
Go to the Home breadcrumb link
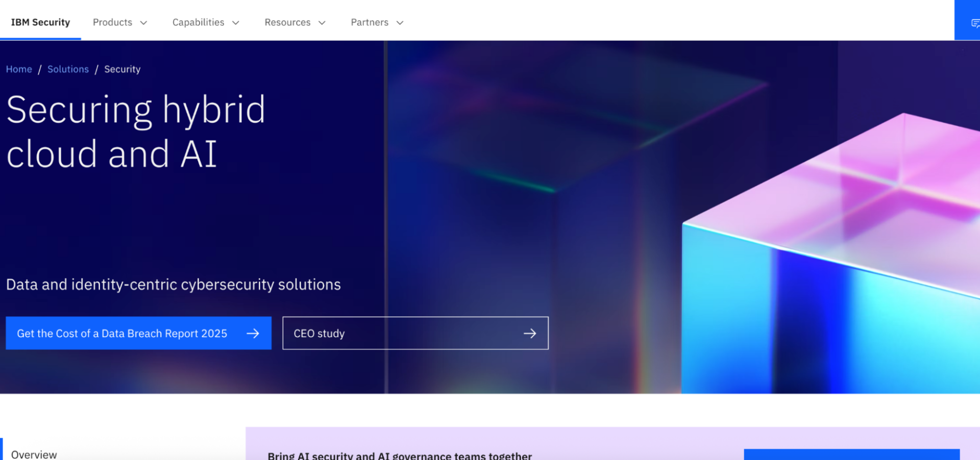point(19,69)
